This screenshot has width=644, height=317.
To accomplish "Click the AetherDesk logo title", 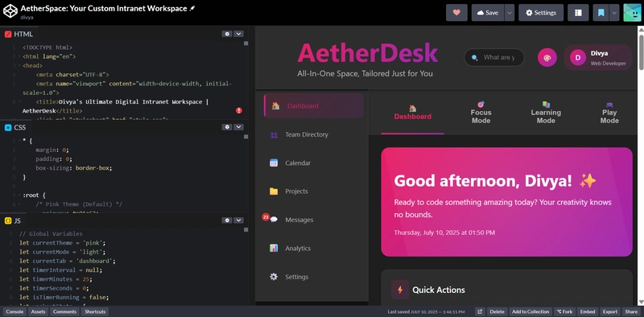I will click(x=368, y=53).
